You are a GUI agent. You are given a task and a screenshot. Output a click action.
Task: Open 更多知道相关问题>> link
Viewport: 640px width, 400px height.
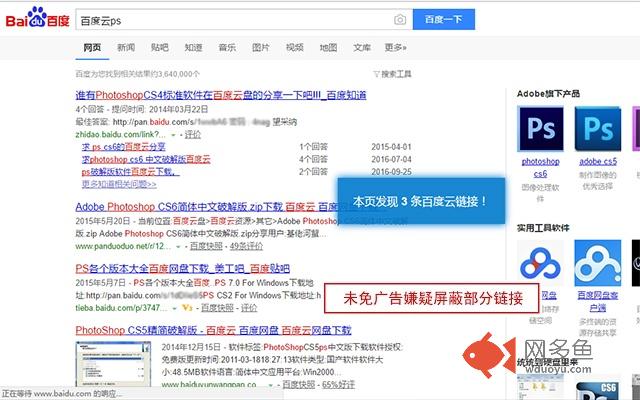coord(119,184)
